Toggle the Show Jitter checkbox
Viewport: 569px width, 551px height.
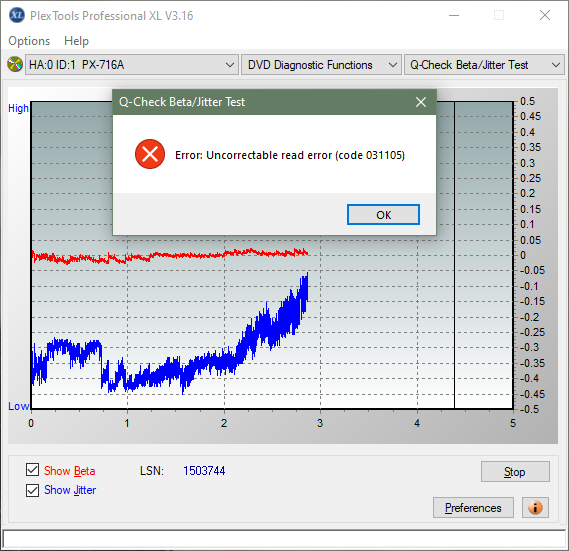pos(32,490)
